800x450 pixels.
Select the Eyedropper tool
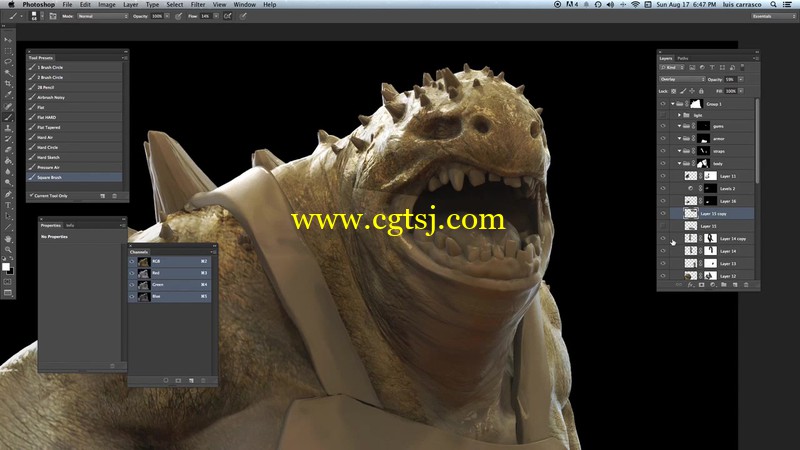[8, 95]
